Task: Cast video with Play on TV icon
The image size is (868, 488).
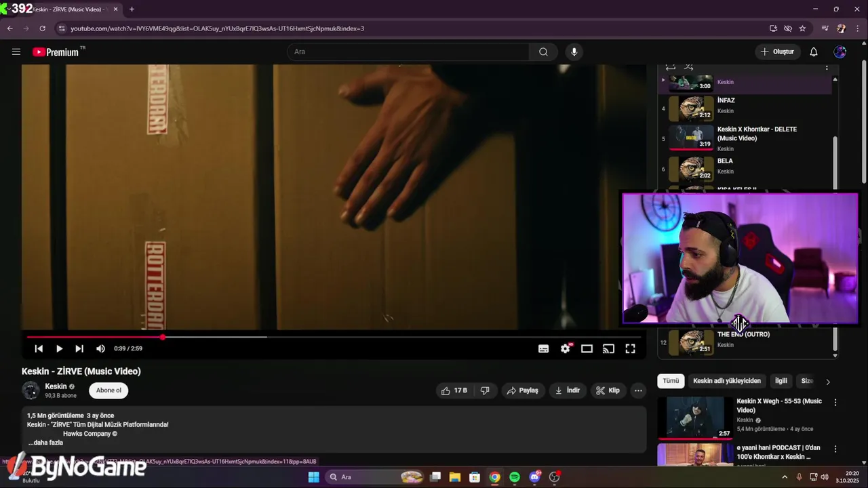Action: (x=608, y=348)
